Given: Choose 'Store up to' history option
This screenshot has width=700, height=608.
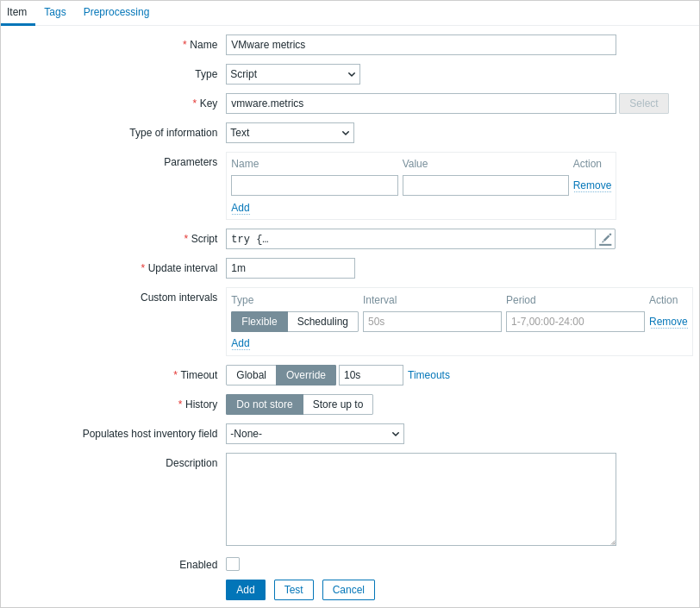Looking at the screenshot, I should pyautogui.click(x=338, y=404).
